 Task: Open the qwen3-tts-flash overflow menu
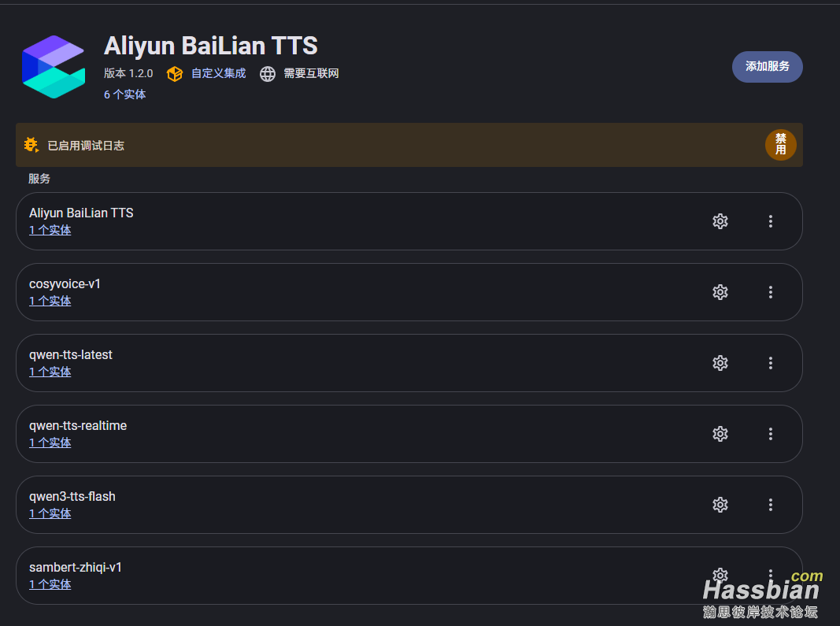tap(771, 505)
